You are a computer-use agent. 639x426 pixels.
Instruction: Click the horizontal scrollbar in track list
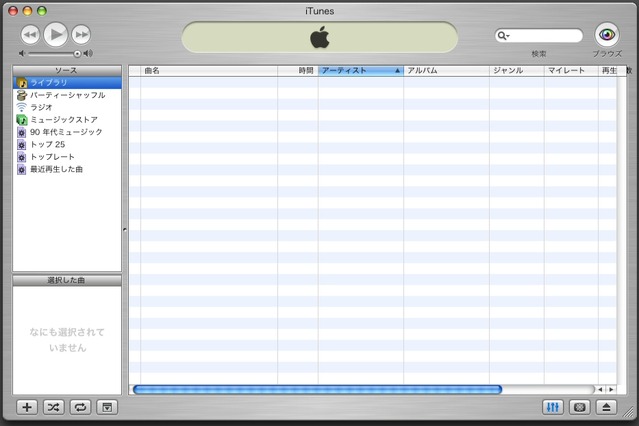(x=317, y=389)
